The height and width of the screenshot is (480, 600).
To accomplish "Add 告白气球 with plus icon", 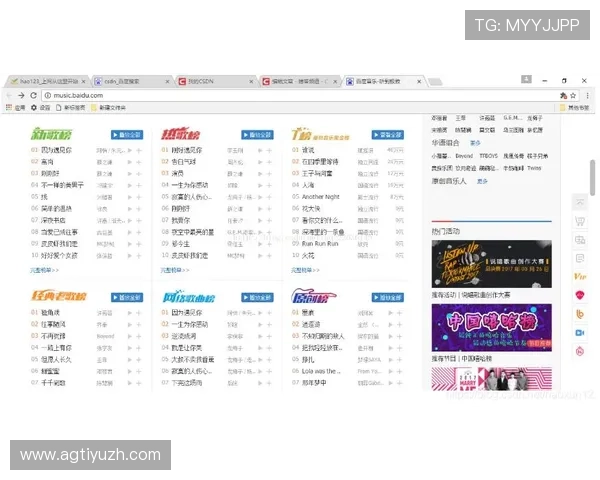I will tap(269, 162).
